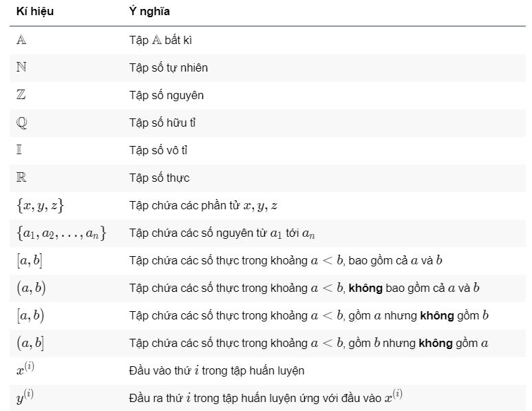Select the real numbers R symbol
Screen dimensions: 532x411
pos(21,177)
